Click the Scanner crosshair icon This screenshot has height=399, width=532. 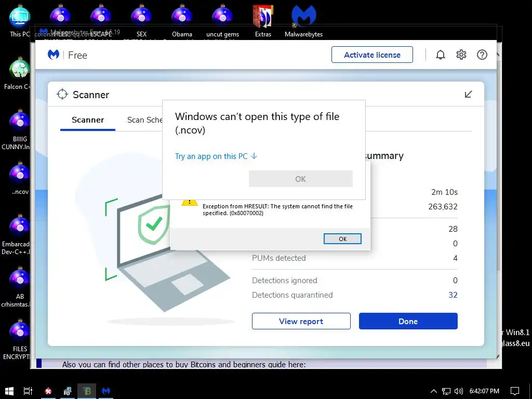(62, 95)
